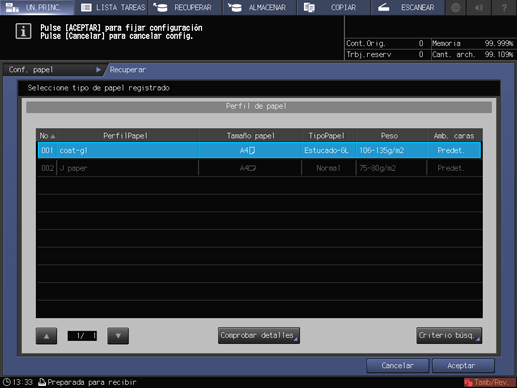Viewport: 517px width, 388px height.
Task: Click the Amb. caras column header
Action: [x=454, y=136]
